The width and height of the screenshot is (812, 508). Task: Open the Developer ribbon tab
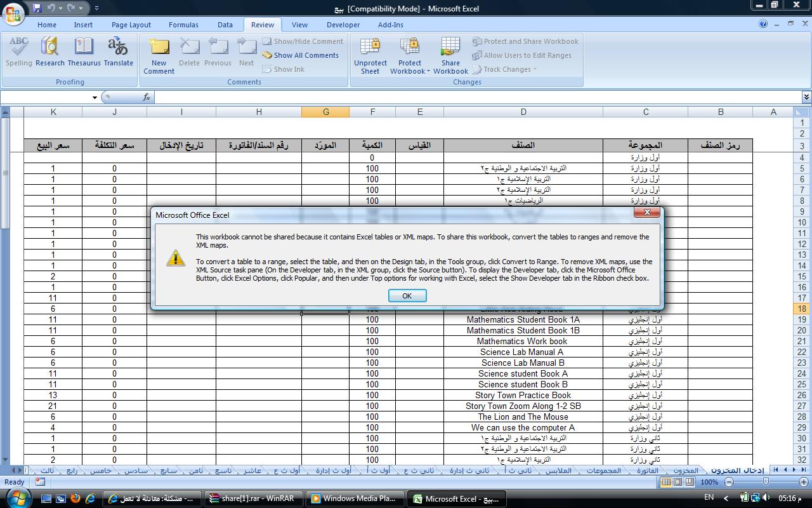pos(343,25)
